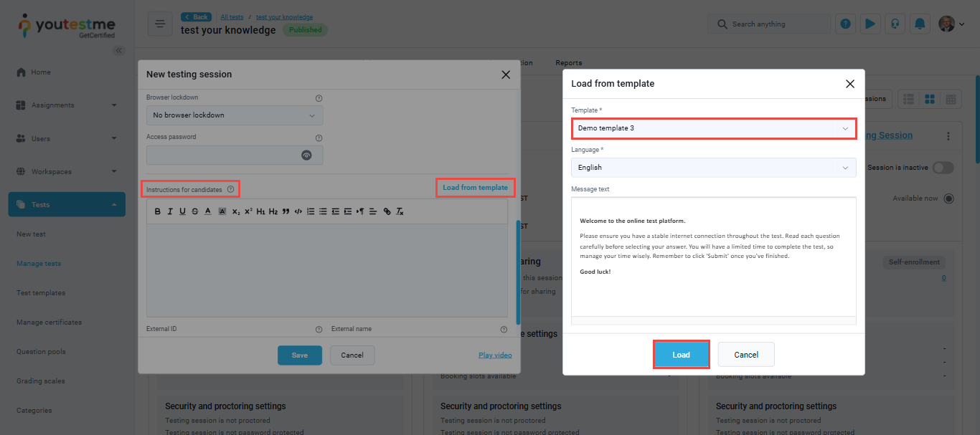Open External name help icon
This screenshot has height=435, width=980.
(x=504, y=330)
